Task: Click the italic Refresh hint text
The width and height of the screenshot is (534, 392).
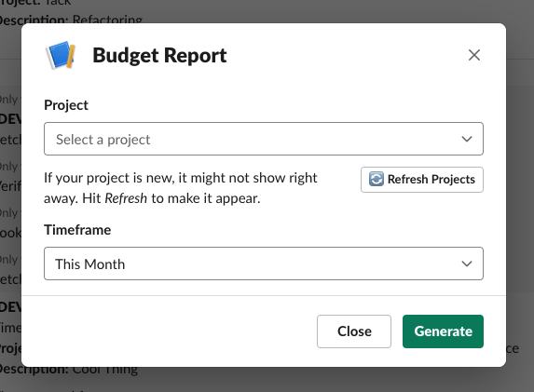Action: 126,198
